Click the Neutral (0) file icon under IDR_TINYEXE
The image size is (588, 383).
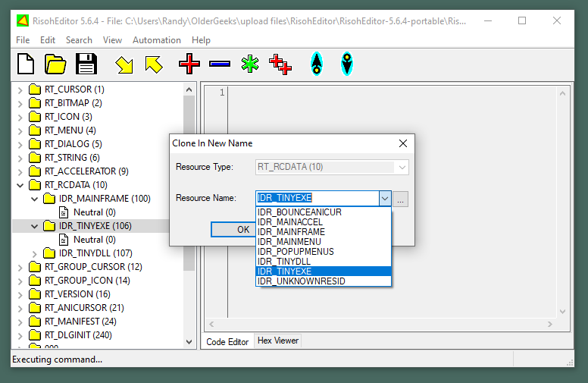64,240
